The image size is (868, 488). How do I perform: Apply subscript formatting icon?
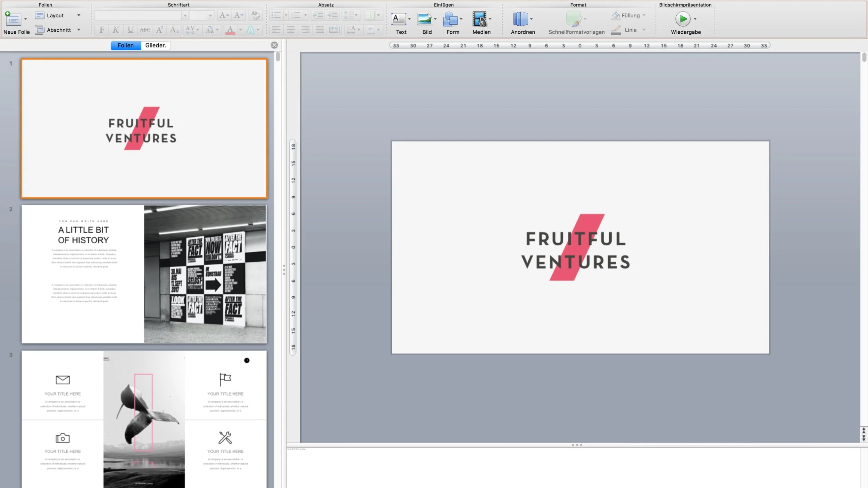(x=174, y=30)
